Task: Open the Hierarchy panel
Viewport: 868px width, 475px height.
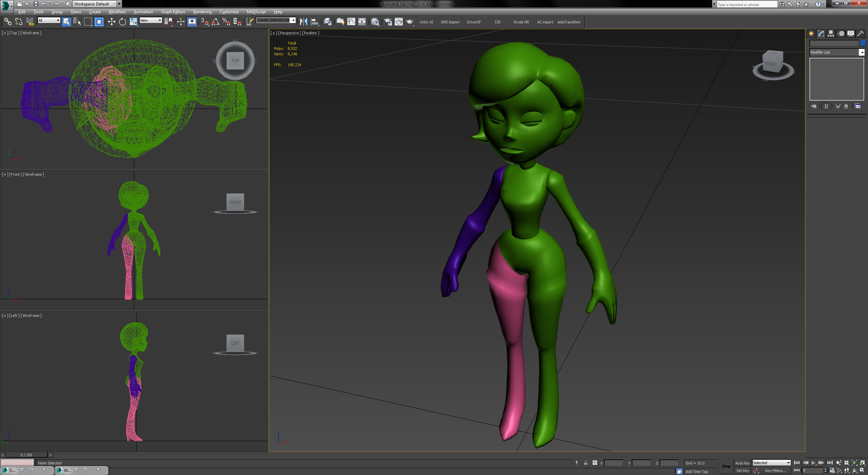Action: 831,33
